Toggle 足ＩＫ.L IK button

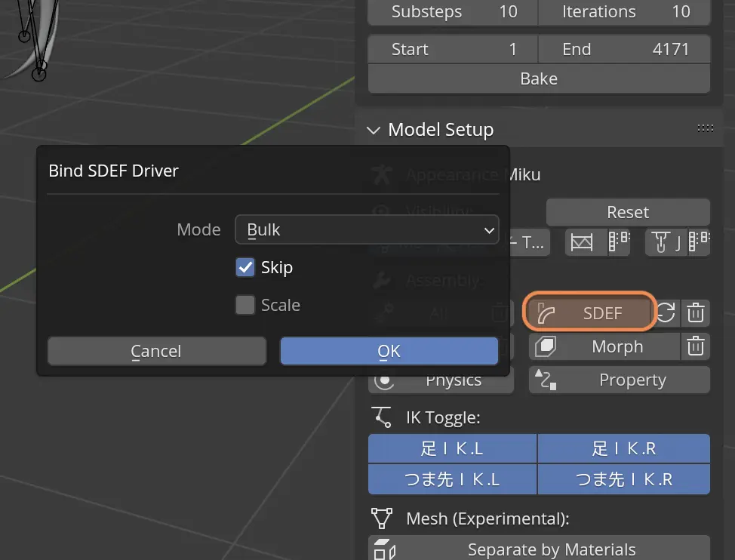452,448
